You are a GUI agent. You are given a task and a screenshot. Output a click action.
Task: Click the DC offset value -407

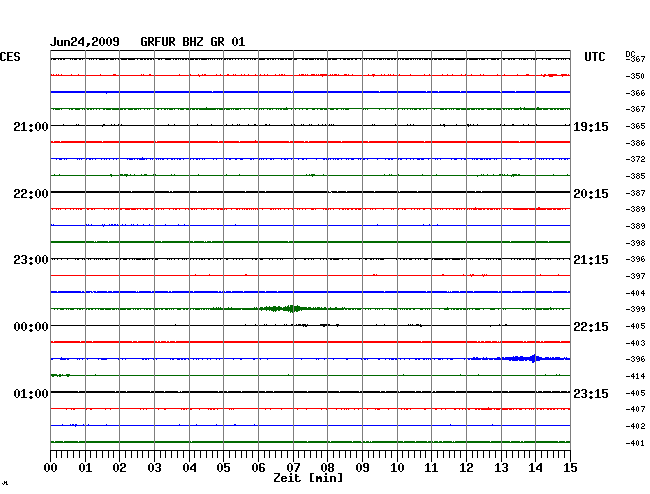[635, 409]
